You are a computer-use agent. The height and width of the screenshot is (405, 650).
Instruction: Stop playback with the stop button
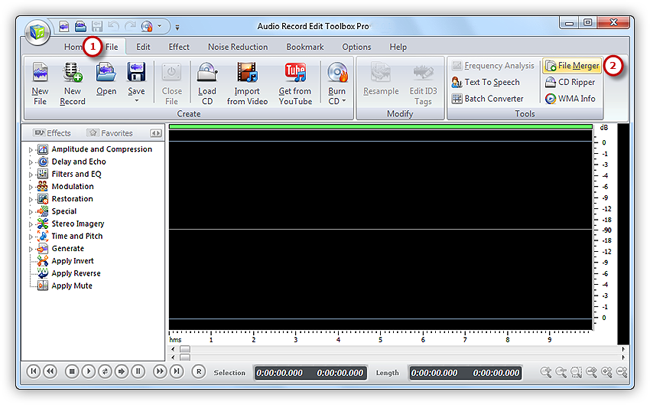coord(72,371)
